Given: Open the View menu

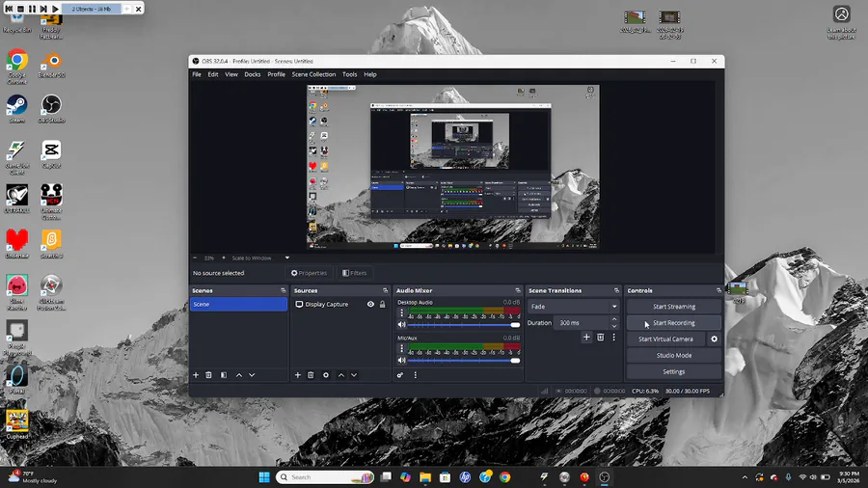Looking at the screenshot, I should pyautogui.click(x=231, y=74).
